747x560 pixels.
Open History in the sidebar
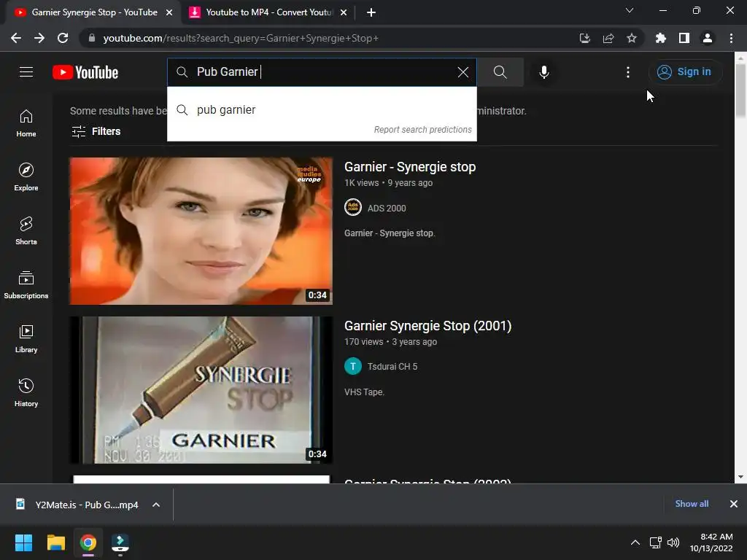(x=26, y=393)
